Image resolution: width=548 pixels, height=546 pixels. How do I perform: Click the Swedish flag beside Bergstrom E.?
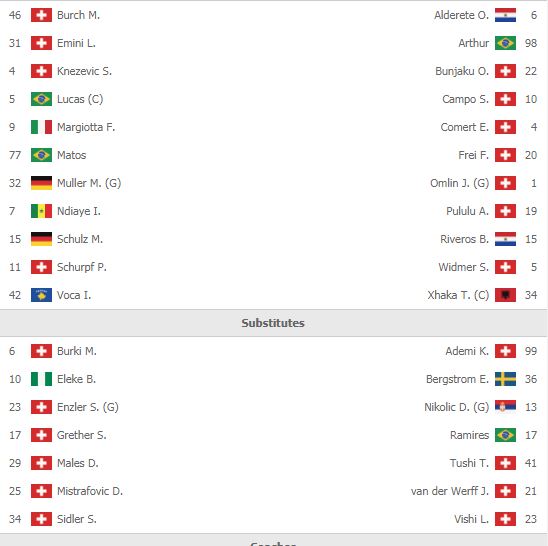click(505, 379)
